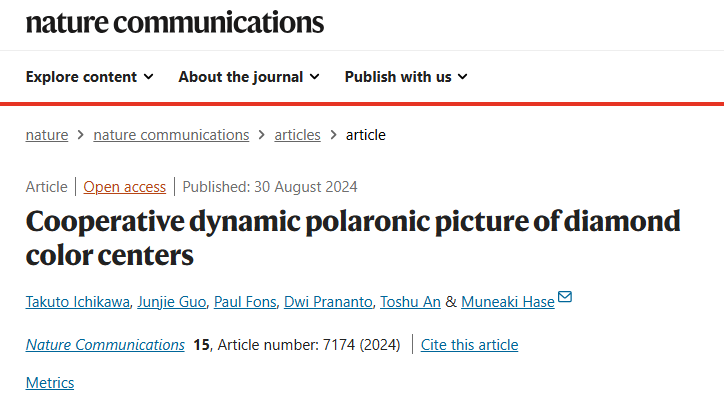
Task: Open author Takuto Ichikawa's details
Action: coord(78,302)
